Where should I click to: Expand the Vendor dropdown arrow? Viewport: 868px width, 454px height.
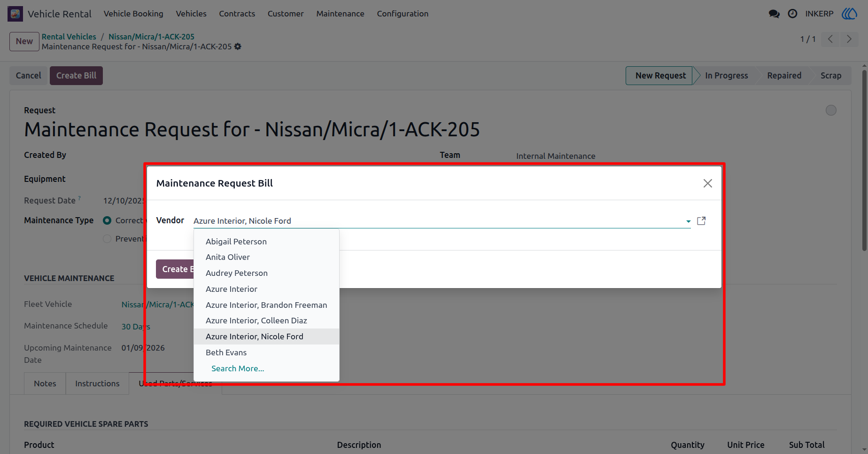688,221
